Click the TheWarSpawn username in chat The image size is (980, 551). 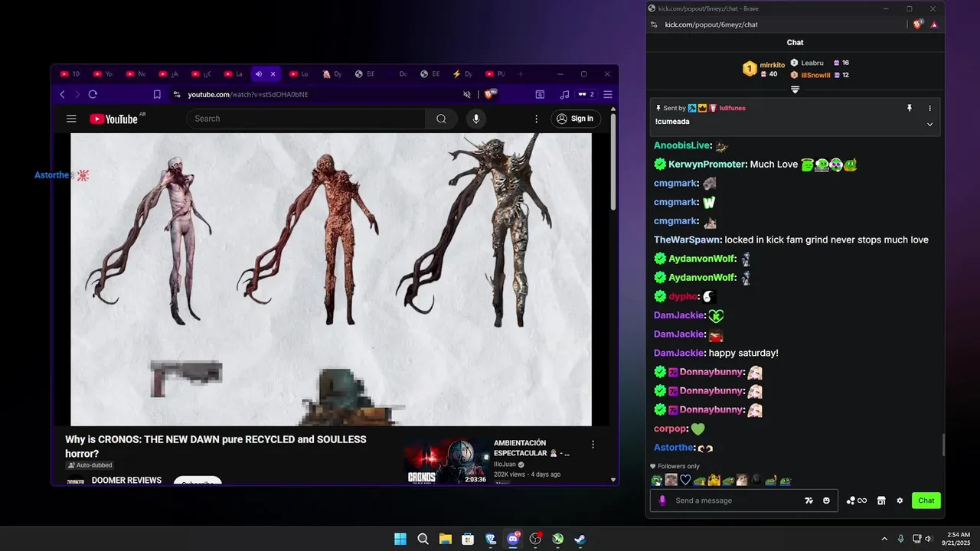687,240
